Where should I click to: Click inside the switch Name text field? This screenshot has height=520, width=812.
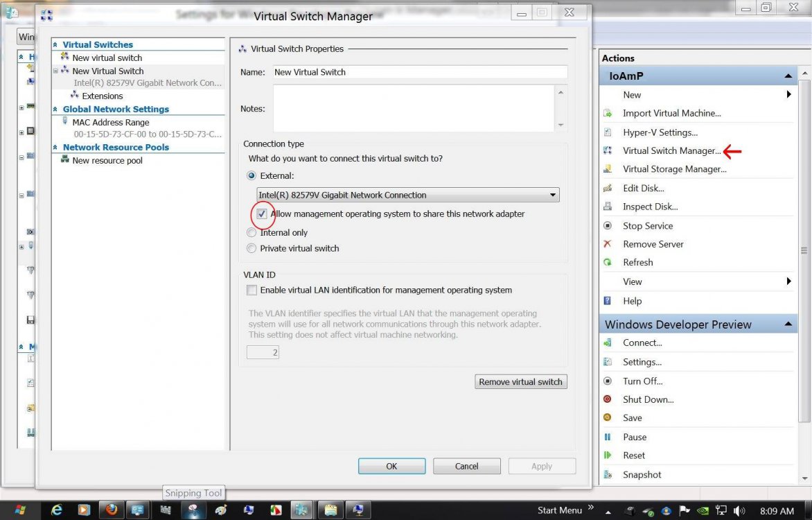[x=419, y=72]
